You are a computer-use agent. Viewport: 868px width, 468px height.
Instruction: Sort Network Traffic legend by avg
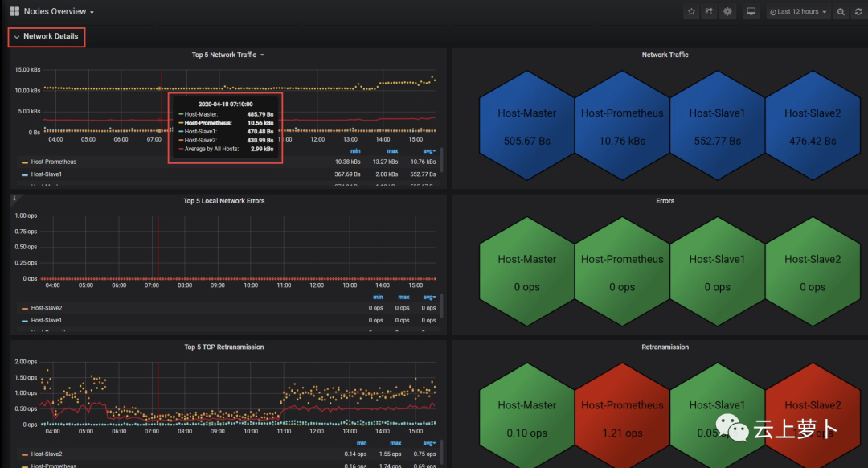click(x=429, y=151)
